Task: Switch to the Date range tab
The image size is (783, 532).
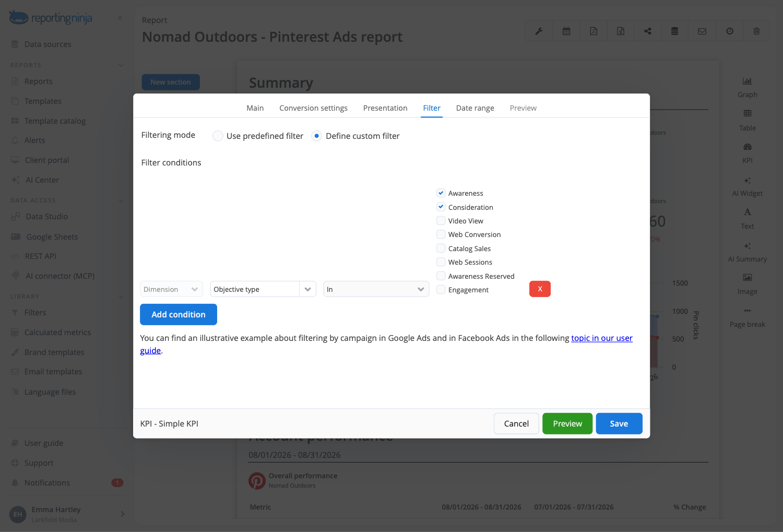Action: coord(475,108)
